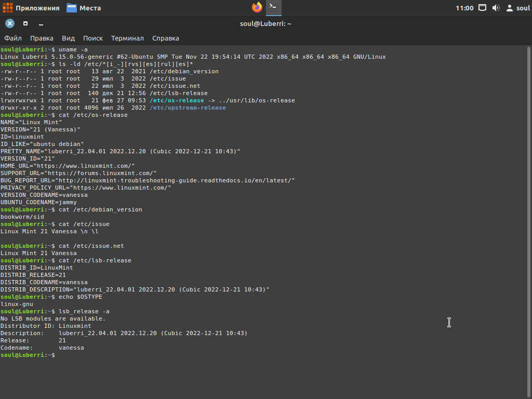Click the /etc/issue.net listing row

click(x=100, y=86)
